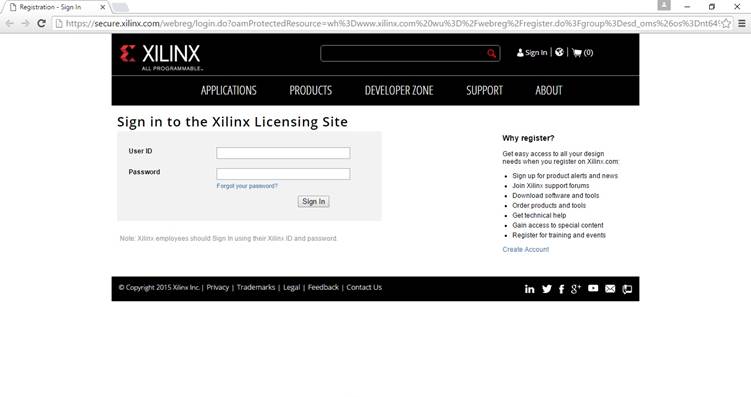Open the Products menu

click(310, 91)
